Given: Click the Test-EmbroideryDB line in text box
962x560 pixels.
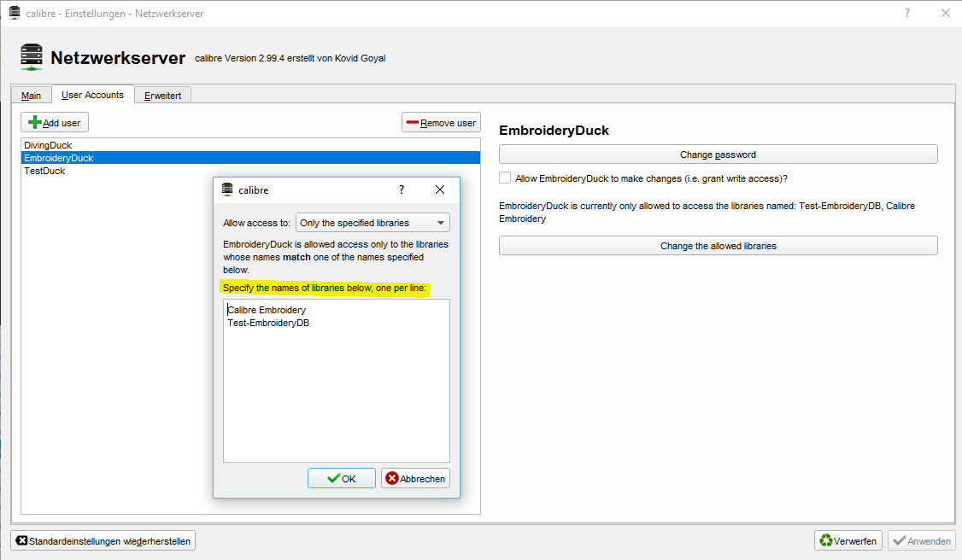Looking at the screenshot, I should [268, 323].
